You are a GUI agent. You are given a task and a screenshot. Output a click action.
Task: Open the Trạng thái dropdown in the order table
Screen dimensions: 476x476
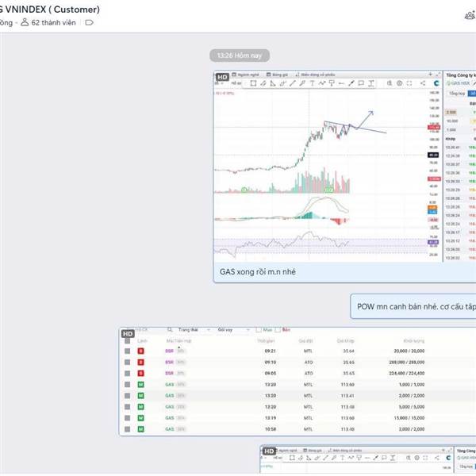pyautogui.click(x=194, y=330)
